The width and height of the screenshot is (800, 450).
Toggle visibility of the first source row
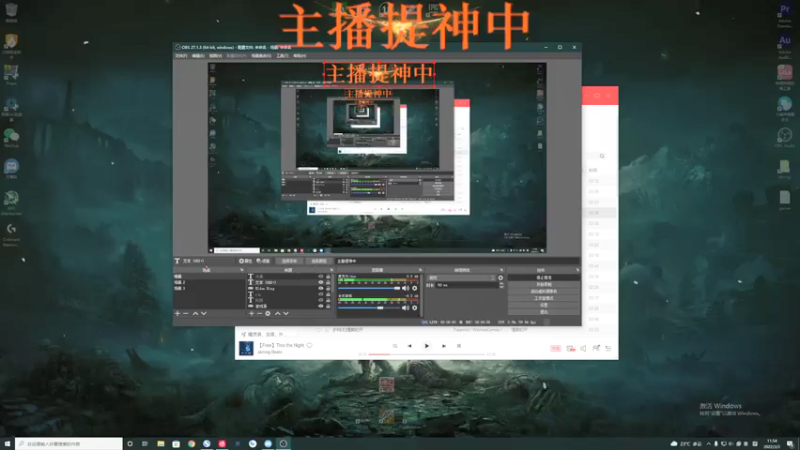[321, 276]
